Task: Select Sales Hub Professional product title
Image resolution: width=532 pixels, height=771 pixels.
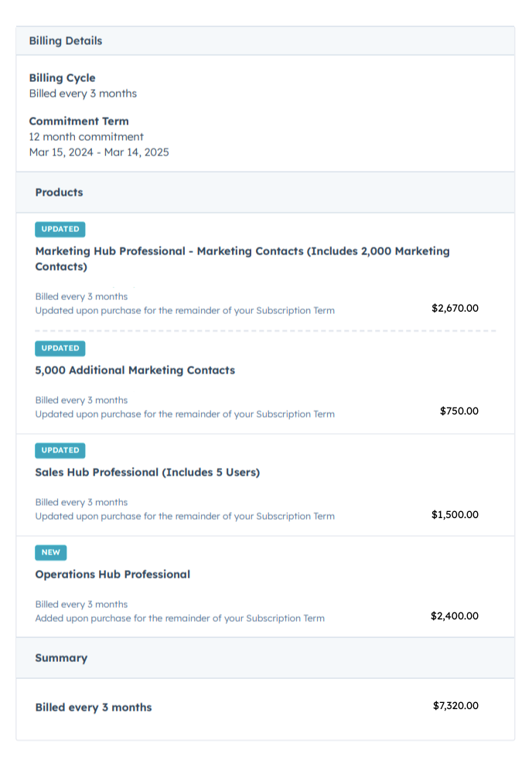Action: [x=148, y=472]
